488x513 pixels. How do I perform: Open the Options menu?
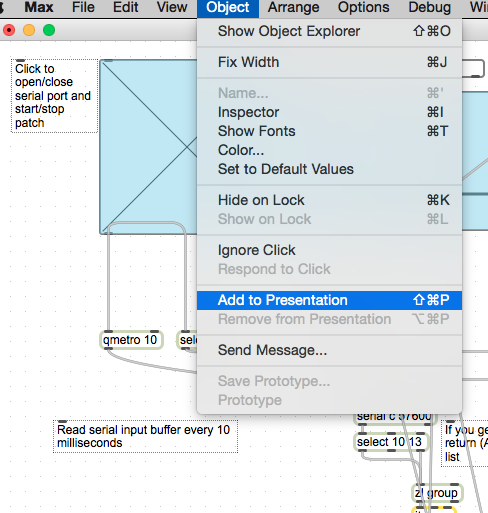pos(363,7)
